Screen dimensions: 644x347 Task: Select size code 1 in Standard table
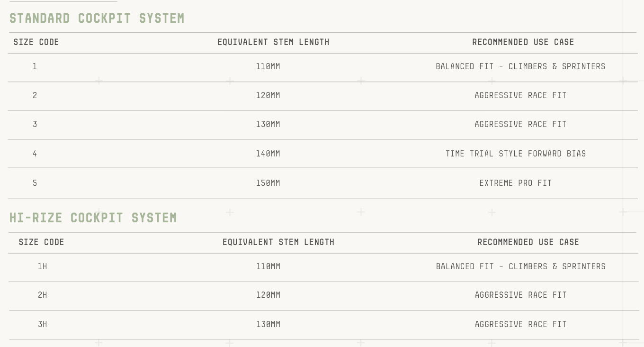coord(35,66)
